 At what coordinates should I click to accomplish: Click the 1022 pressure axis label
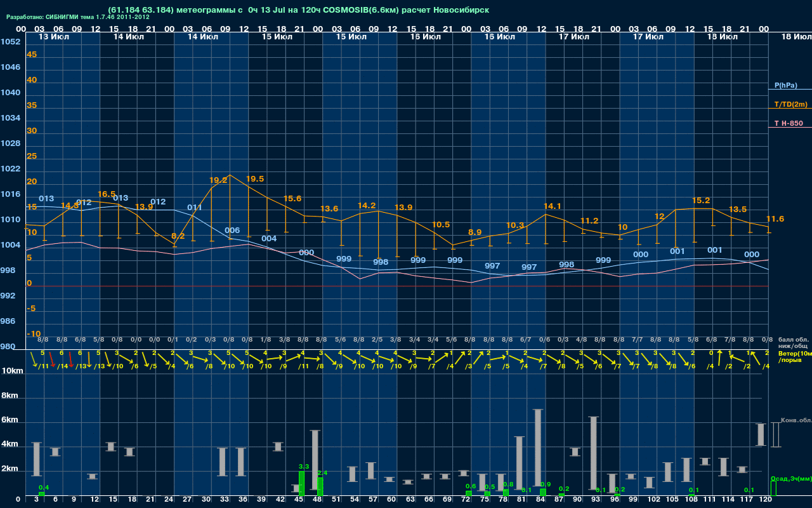(x=10, y=169)
